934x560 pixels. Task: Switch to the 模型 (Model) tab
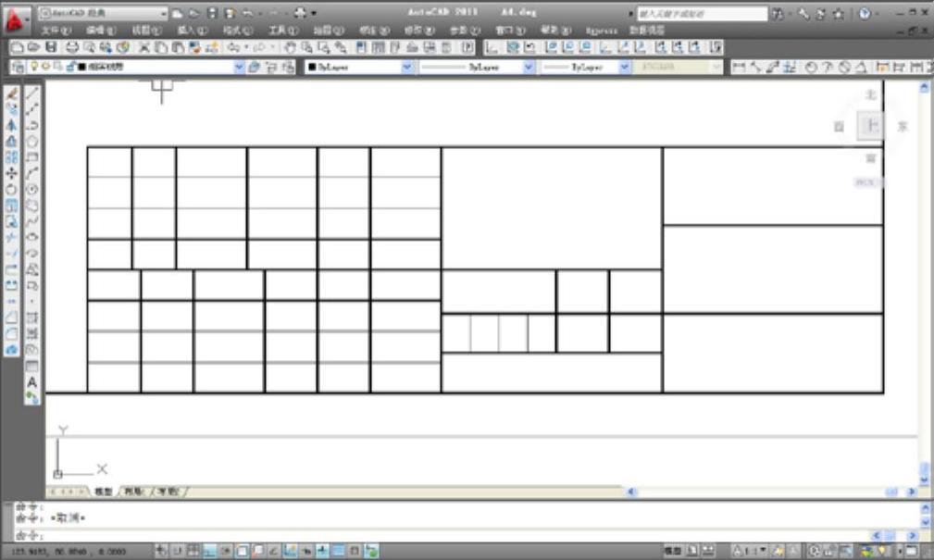[x=103, y=492]
